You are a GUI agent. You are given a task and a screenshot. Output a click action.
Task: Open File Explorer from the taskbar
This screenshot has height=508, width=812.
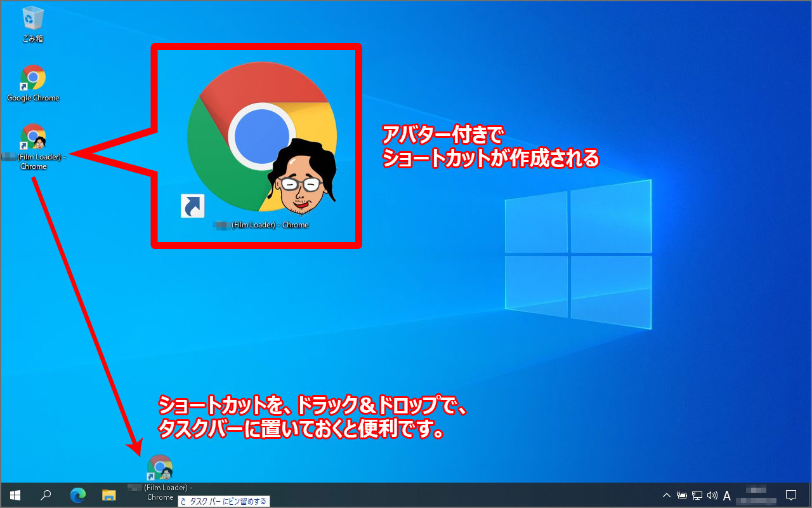[x=109, y=495]
